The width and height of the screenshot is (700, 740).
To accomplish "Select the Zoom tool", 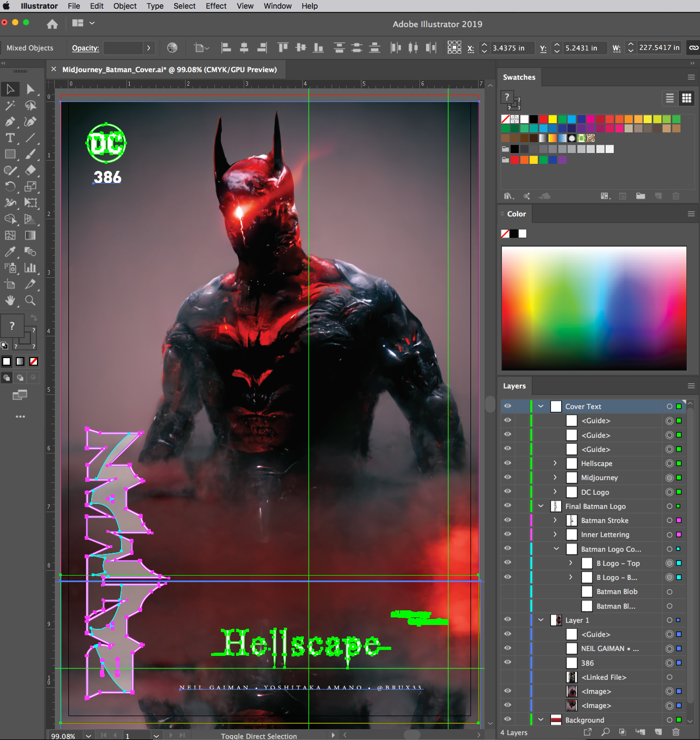I will [30, 301].
